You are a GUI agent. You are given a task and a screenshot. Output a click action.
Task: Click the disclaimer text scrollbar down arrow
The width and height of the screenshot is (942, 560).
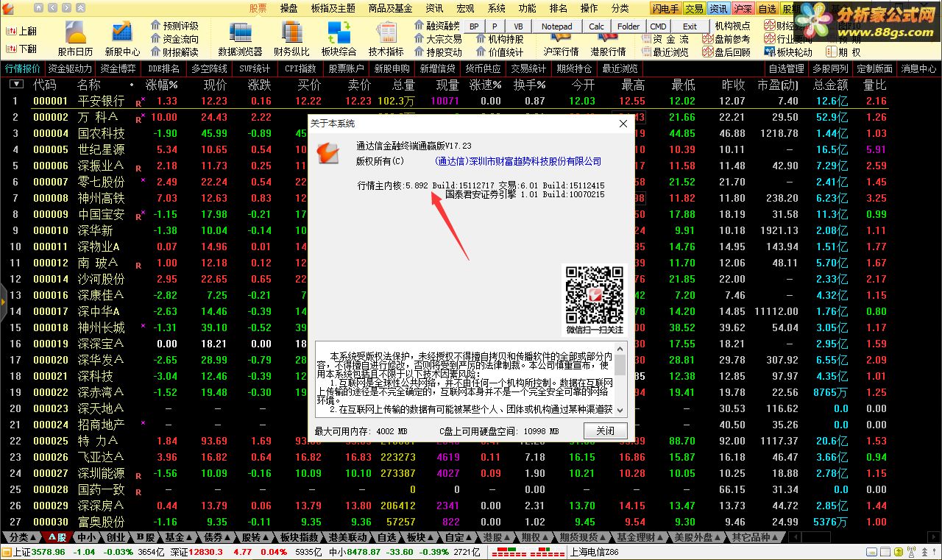[620, 410]
